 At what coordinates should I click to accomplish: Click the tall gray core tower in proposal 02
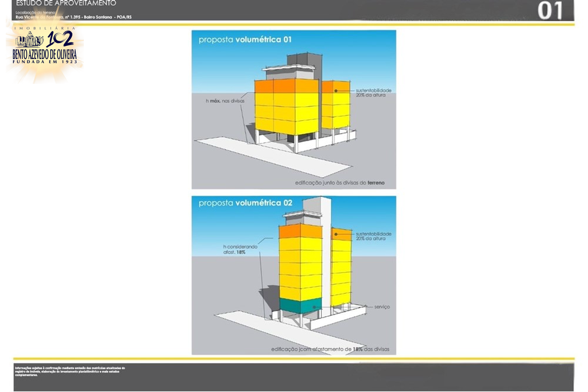[x=326, y=253]
